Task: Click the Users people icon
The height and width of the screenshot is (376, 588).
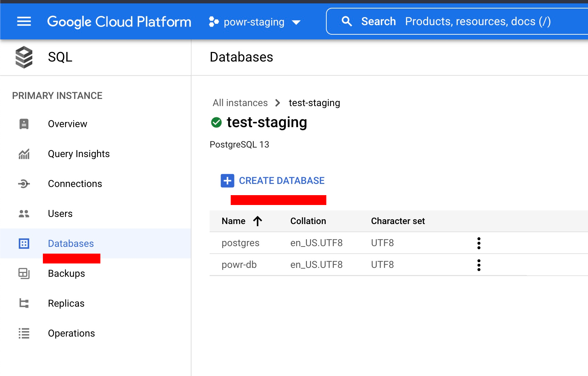Action: click(x=24, y=214)
